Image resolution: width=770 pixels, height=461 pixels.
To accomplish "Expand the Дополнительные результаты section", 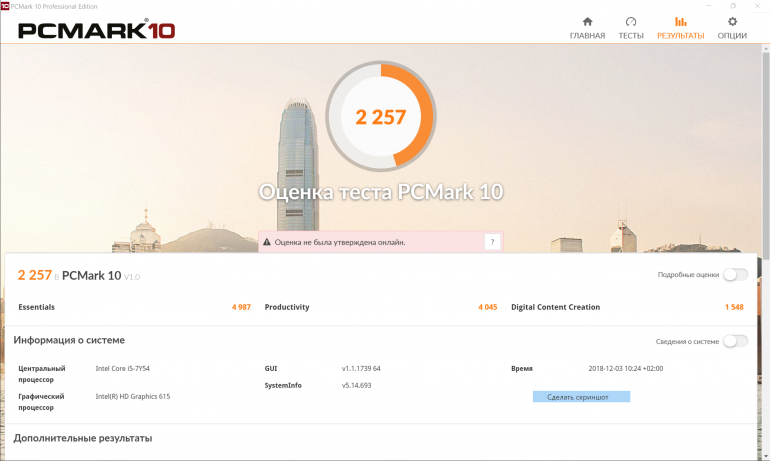I will 83,438.
